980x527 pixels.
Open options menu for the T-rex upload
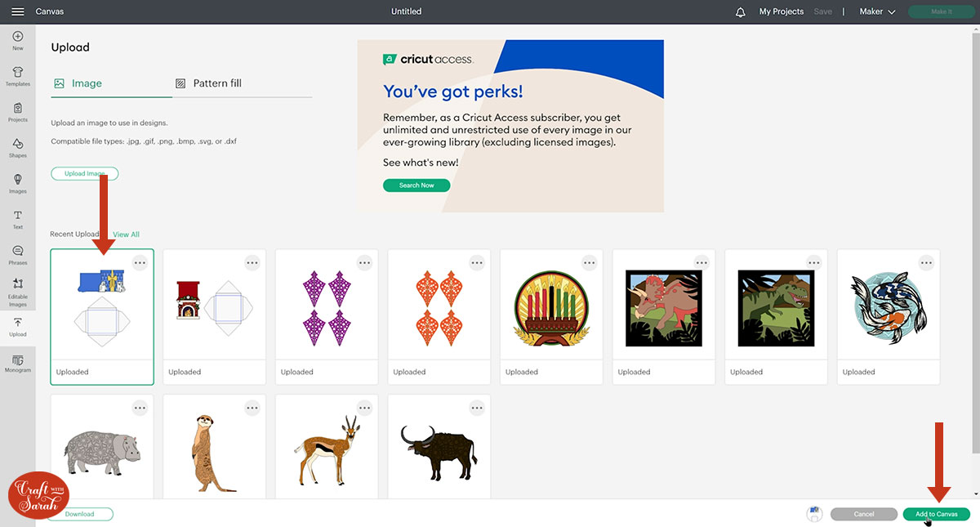tap(814, 263)
